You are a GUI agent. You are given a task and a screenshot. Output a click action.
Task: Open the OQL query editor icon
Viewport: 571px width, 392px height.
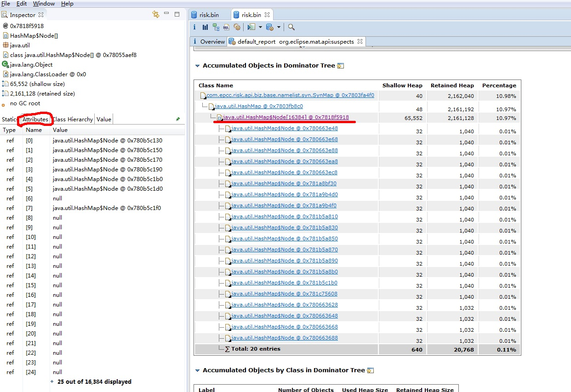point(226,27)
